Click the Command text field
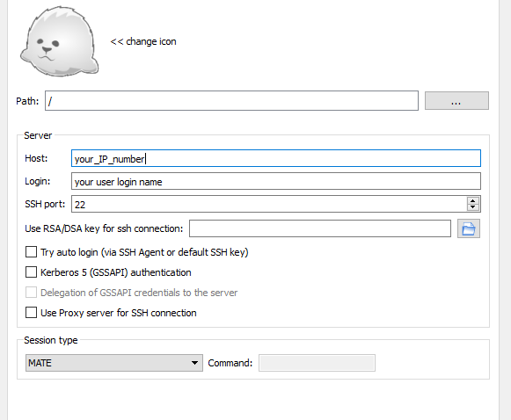 click(x=317, y=363)
